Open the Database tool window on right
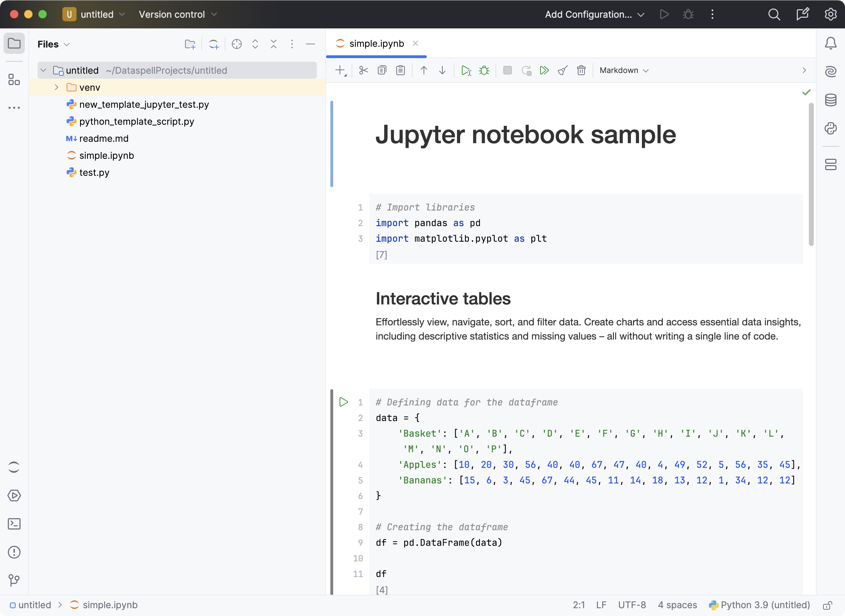 pos(830,100)
